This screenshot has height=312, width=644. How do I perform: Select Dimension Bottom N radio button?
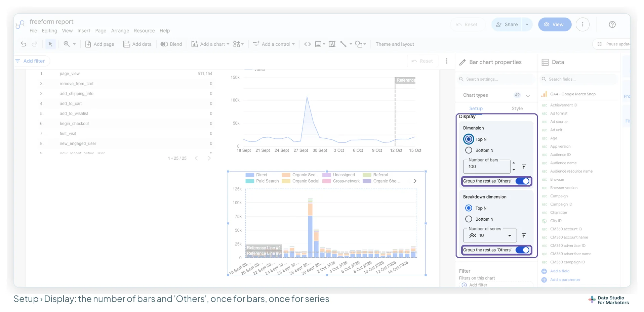pos(469,150)
